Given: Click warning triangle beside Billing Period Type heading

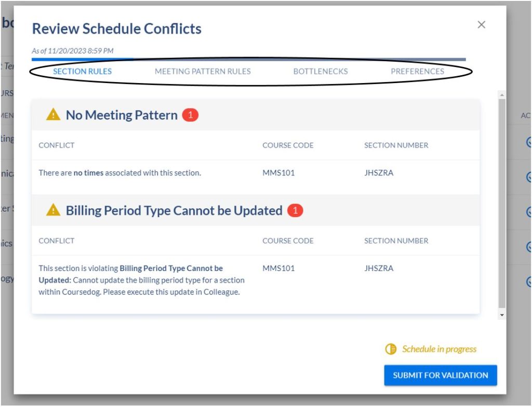Looking at the screenshot, I should click(53, 210).
